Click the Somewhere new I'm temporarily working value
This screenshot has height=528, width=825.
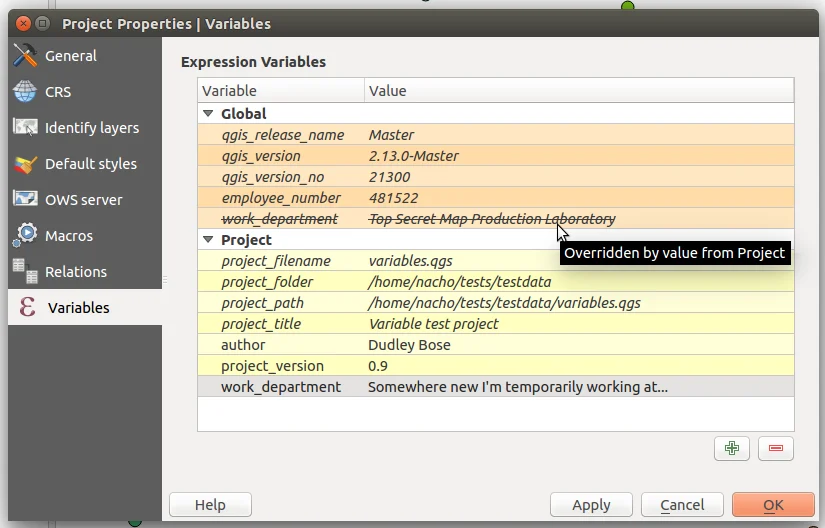pos(518,387)
